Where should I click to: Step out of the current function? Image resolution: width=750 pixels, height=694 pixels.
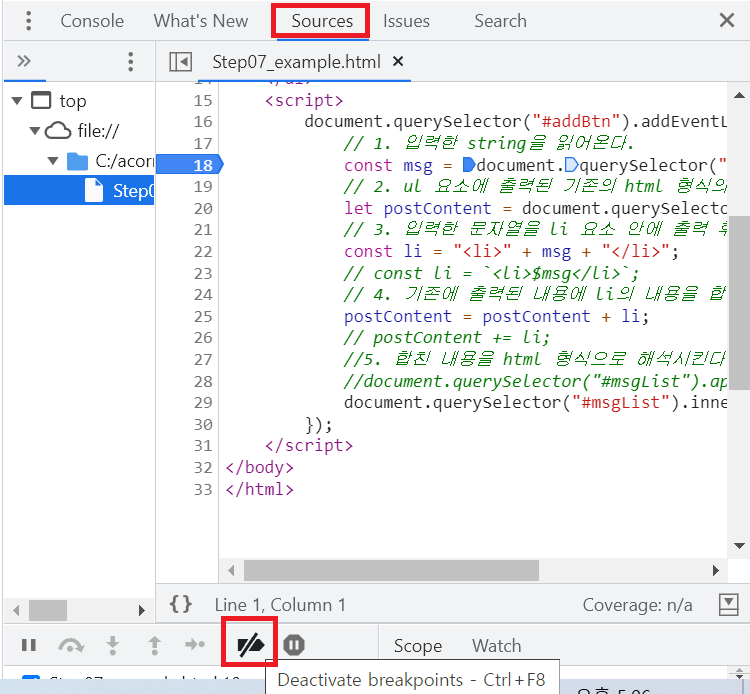point(154,645)
